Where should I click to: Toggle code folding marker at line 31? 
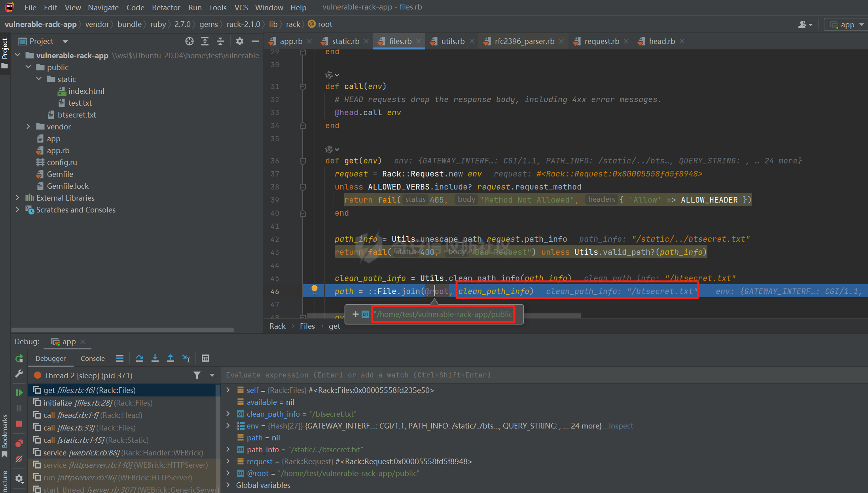coord(303,87)
